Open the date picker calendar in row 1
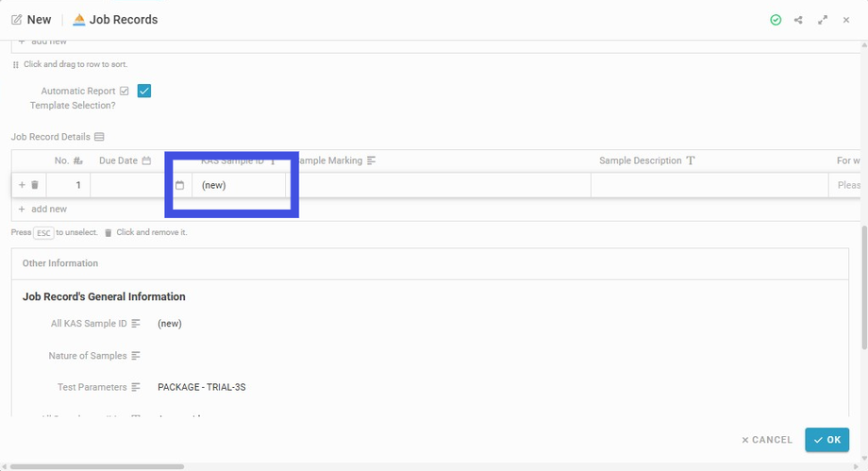Viewport: 868px width, 471px height. [179, 185]
